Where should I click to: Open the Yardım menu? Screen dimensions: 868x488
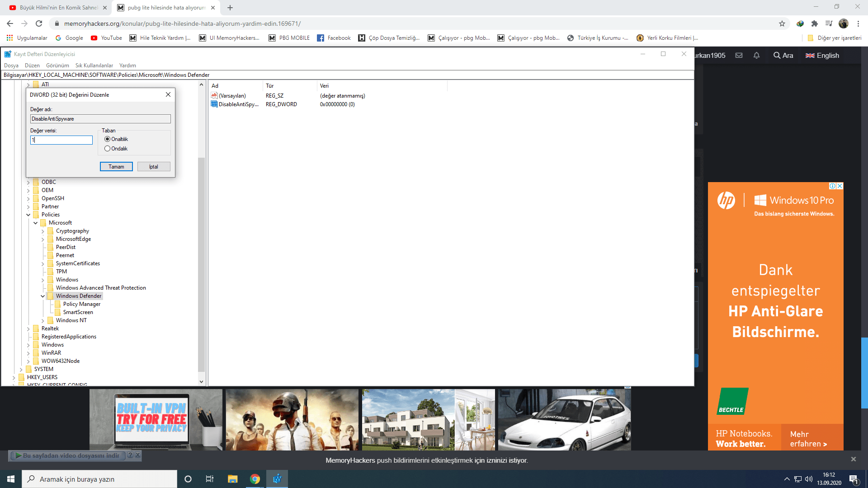pyautogui.click(x=127, y=66)
